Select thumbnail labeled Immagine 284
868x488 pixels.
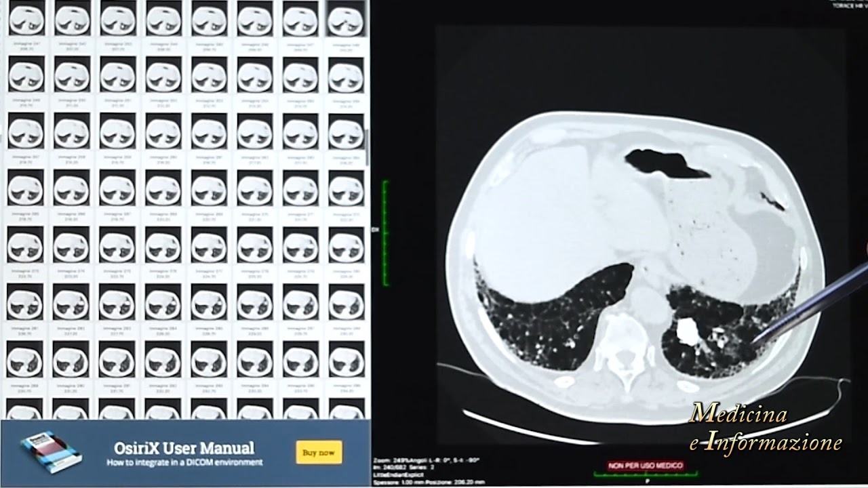tap(163, 302)
